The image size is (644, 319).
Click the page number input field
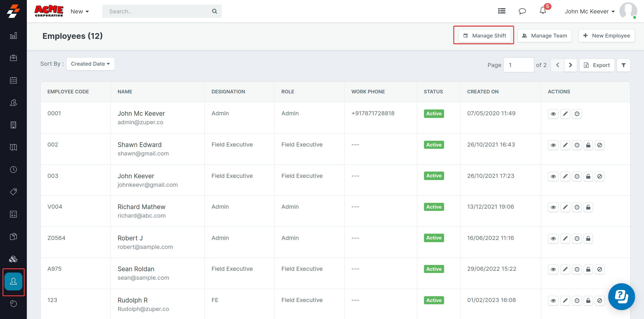[518, 65]
